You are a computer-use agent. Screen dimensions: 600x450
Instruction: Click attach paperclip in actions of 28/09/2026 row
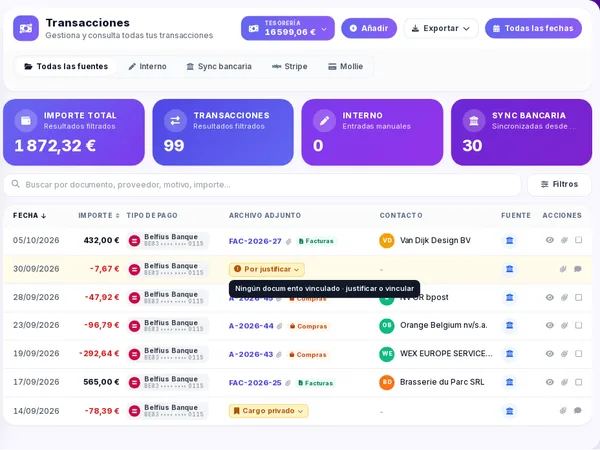564,297
